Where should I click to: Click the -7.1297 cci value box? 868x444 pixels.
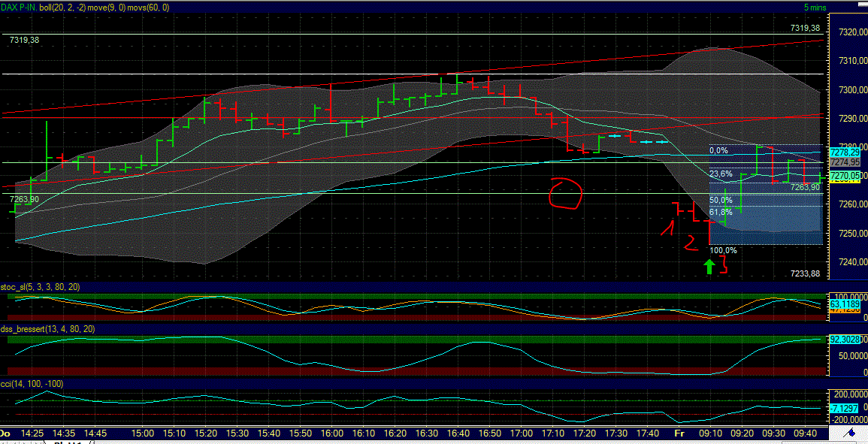point(845,407)
